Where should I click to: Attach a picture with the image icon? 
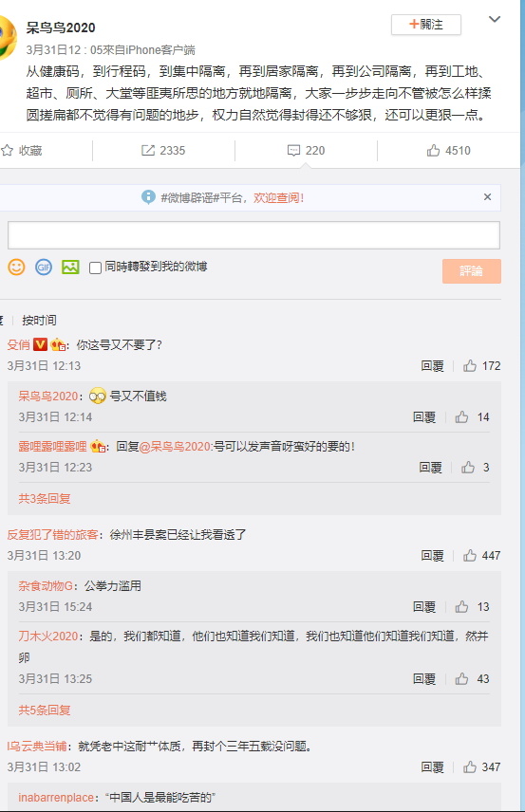(x=70, y=268)
